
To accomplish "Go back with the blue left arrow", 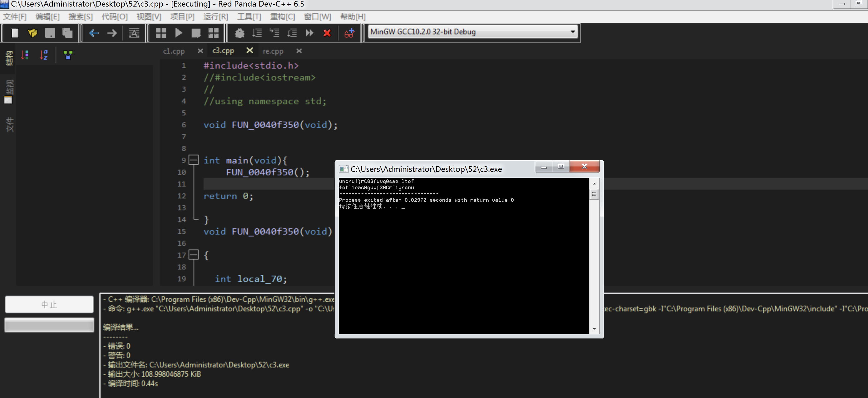I will [94, 33].
